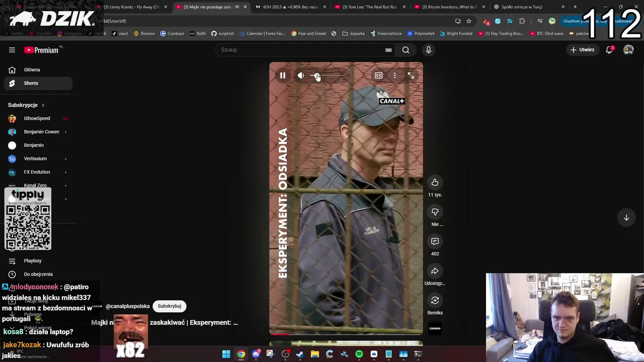
Task: Open the @canalpluspolska channel link
Action: coord(128,306)
